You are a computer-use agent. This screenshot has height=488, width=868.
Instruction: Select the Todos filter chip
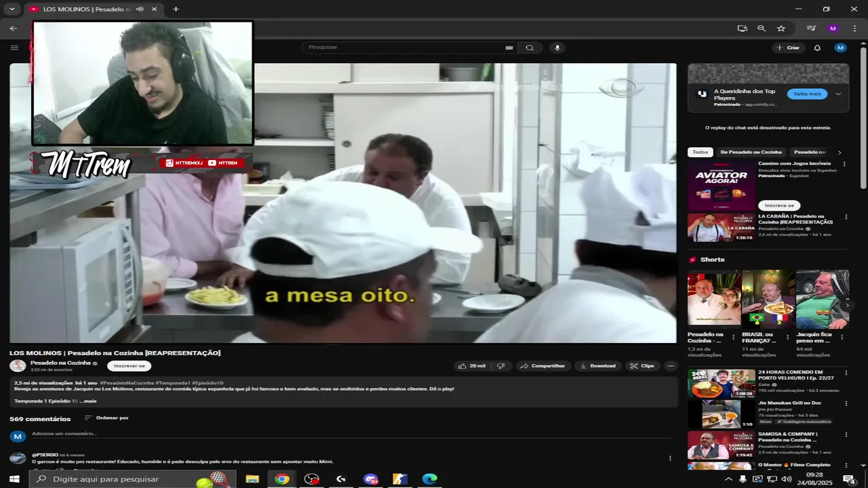pyautogui.click(x=700, y=152)
